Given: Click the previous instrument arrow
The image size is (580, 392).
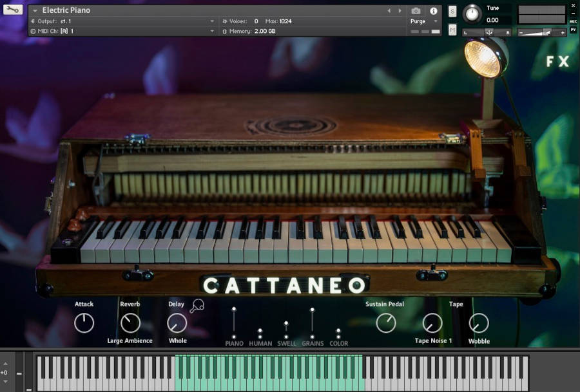Looking at the screenshot, I should click(388, 9).
